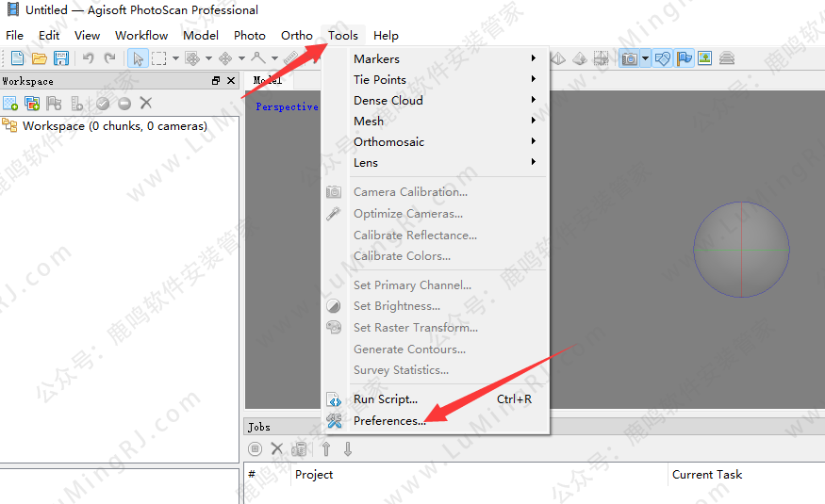Viewport: 825px width, 504px height.
Task: Open Preferences from the Tools menu
Action: 436,420
